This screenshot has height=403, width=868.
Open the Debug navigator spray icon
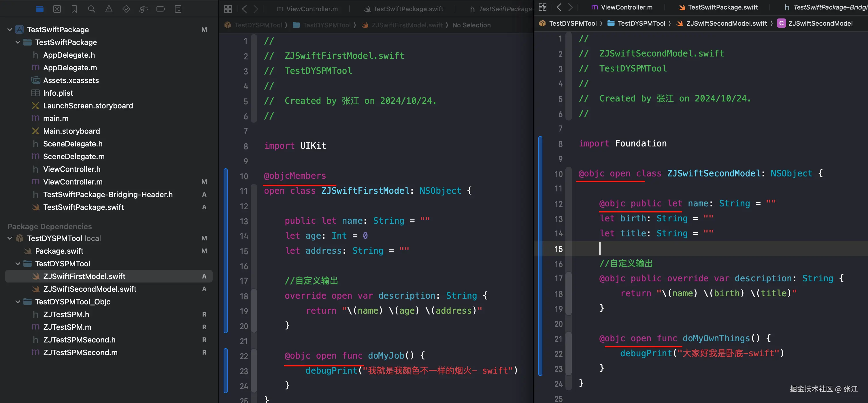143,9
